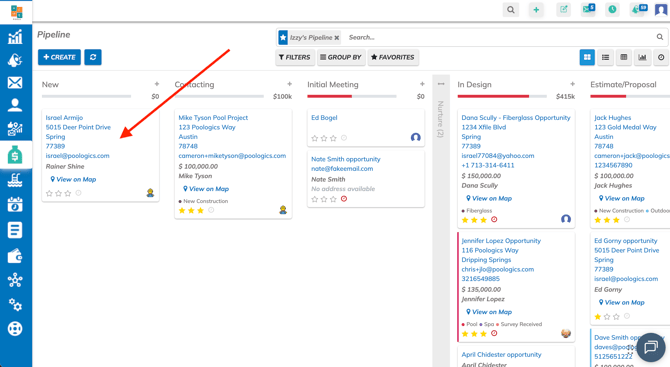670x367 pixels.
Task: Click View on Map for Jack Hughes
Action: tap(622, 198)
